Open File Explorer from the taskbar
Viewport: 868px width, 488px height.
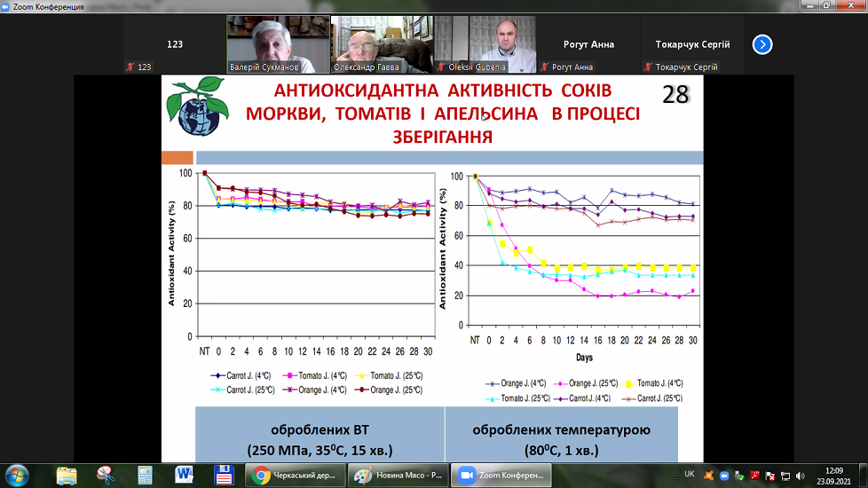click(x=67, y=476)
